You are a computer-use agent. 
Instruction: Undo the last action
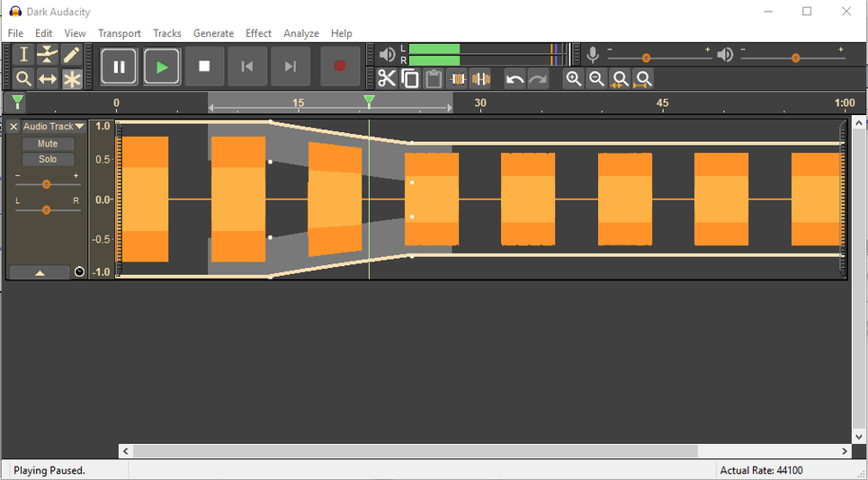coord(515,79)
